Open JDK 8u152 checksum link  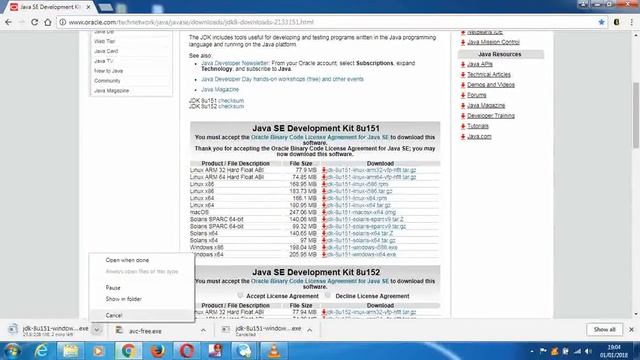pos(231,106)
